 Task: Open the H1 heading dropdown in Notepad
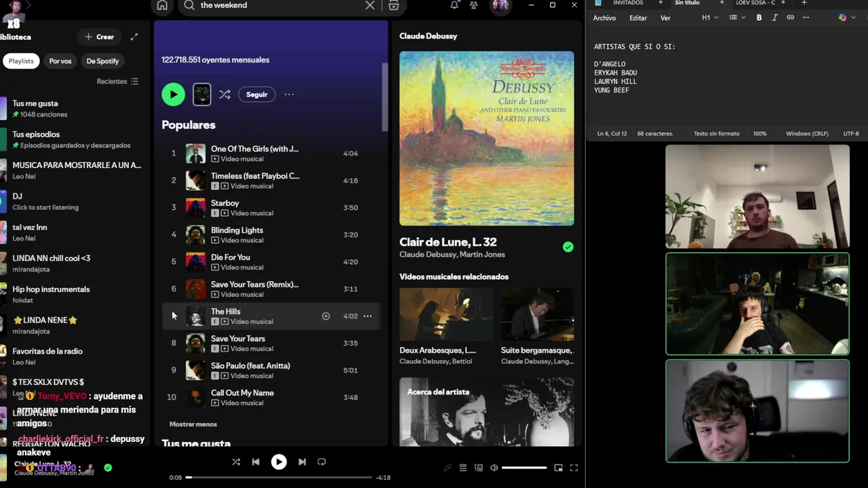point(709,18)
